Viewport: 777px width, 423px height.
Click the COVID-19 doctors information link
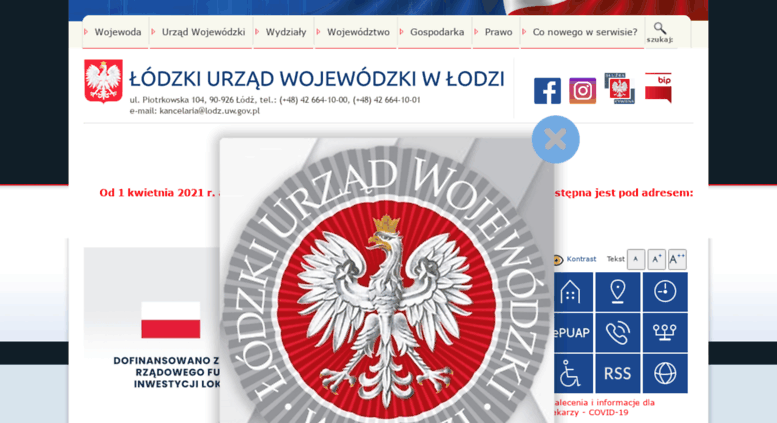605,407
